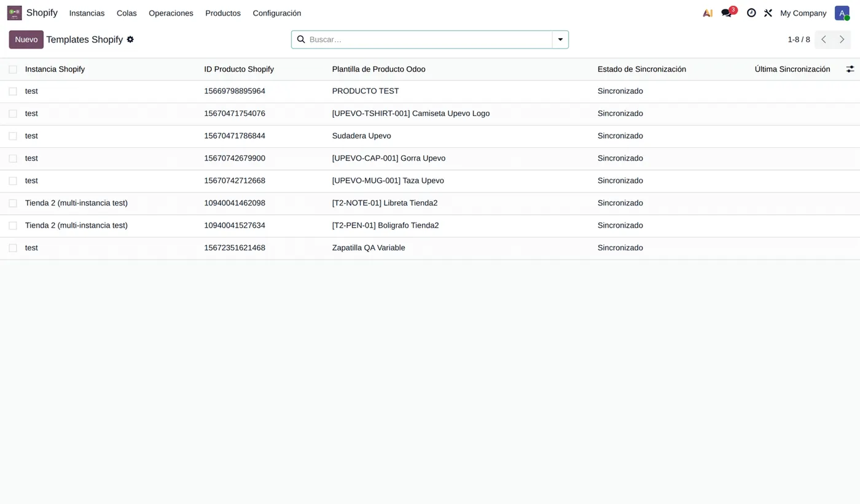This screenshot has height=504, width=860.
Task: Check the Libreta Tienda2 row checkbox
Action: point(13,203)
